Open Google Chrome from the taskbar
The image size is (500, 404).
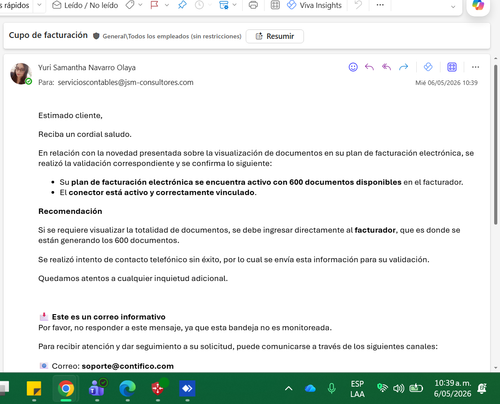point(66,389)
